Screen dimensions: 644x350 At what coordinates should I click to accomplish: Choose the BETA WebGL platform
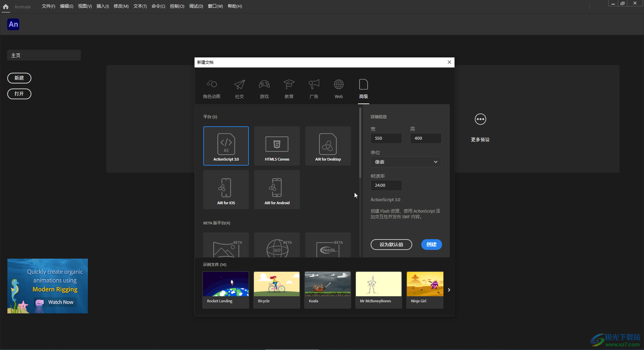pos(328,245)
